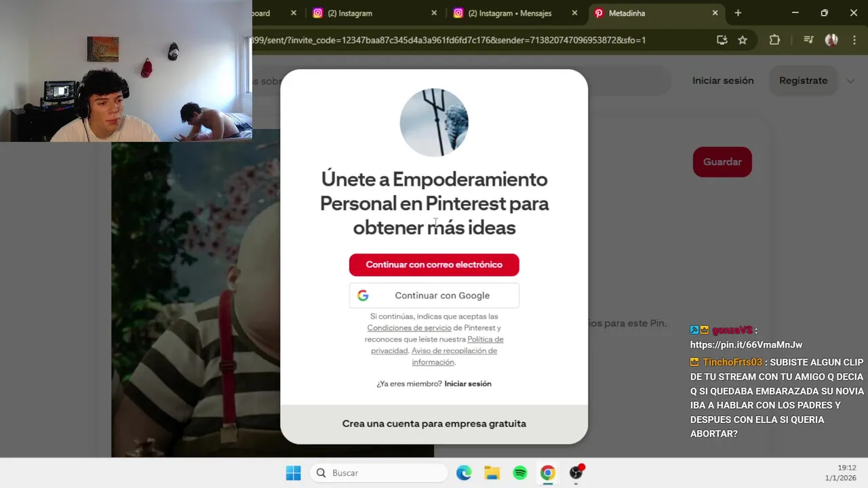Viewport: 868px width, 488px height.
Task: Click the bookmark star icon
Action: (743, 40)
